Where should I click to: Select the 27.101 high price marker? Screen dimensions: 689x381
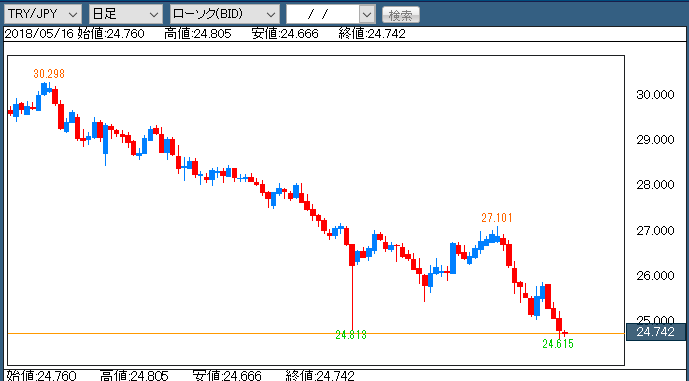[x=497, y=218]
